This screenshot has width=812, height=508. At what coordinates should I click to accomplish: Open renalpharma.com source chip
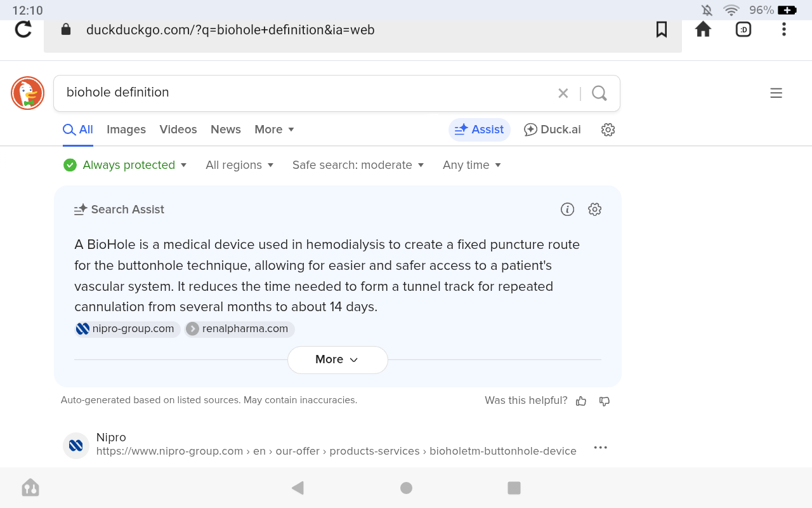[x=240, y=329]
